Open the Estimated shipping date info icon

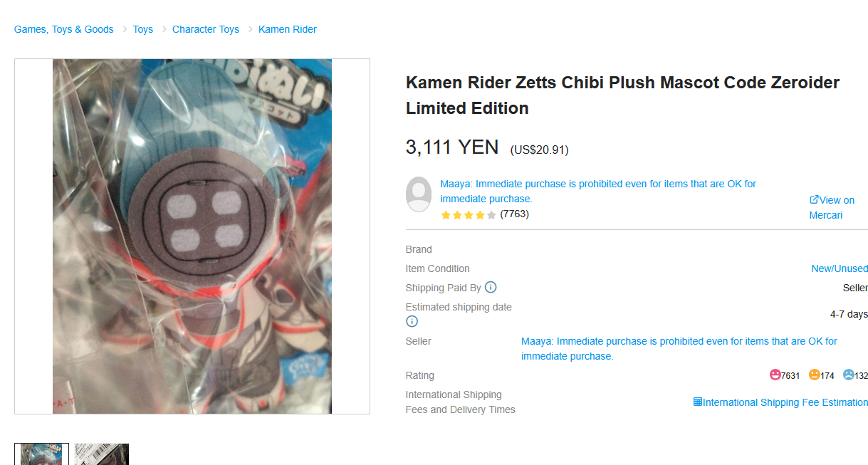coord(412,321)
